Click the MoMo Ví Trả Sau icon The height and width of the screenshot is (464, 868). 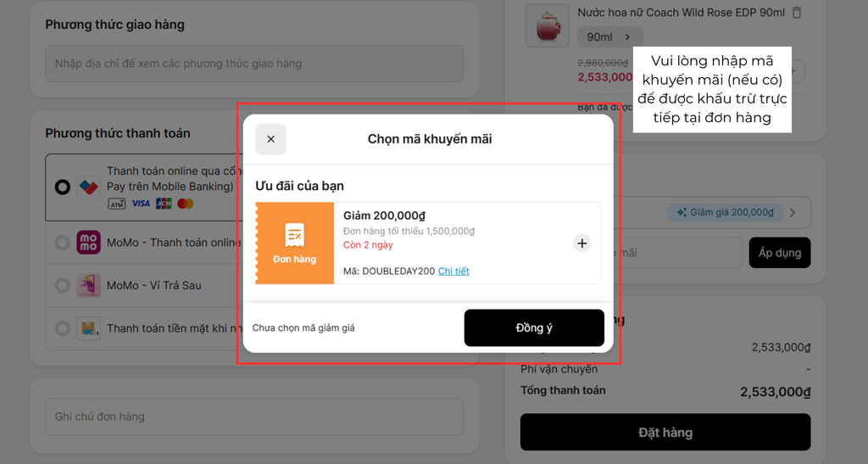pos(88,285)
